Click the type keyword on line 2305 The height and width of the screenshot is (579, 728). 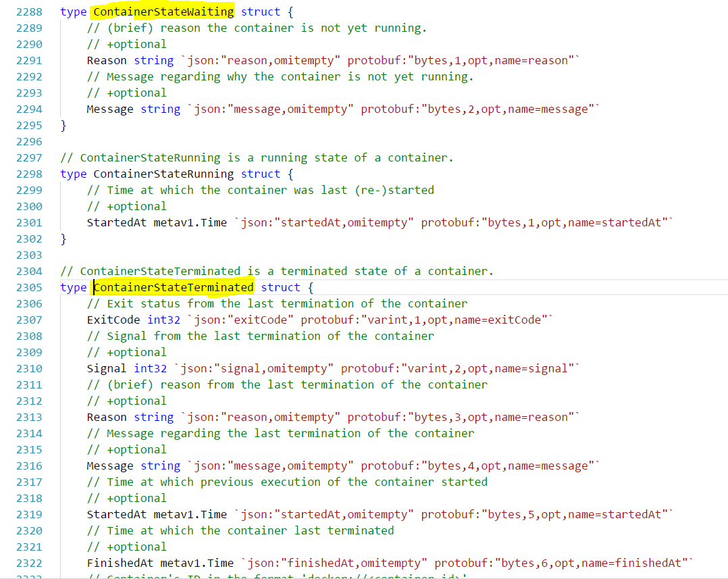[x=74, y=288]
